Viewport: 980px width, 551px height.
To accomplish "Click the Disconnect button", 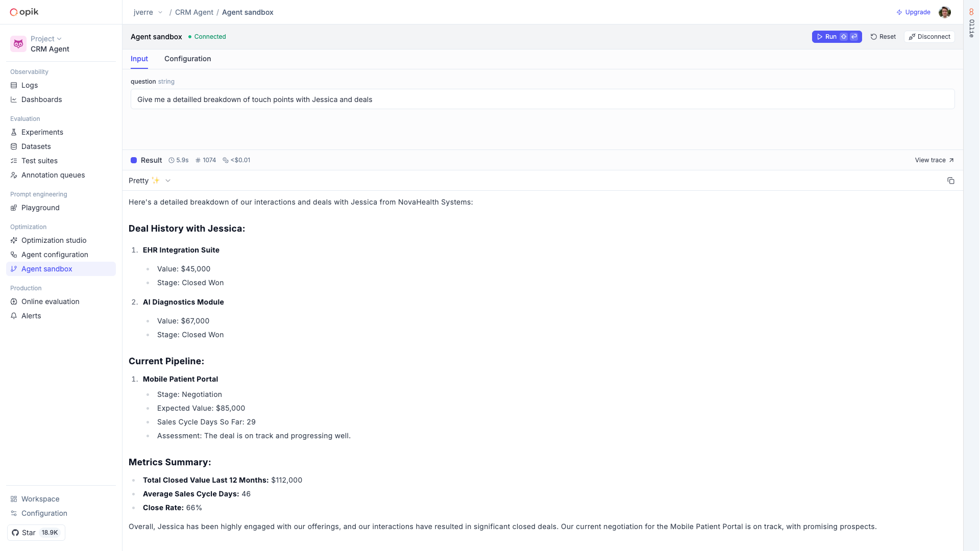I will point(929,37).
